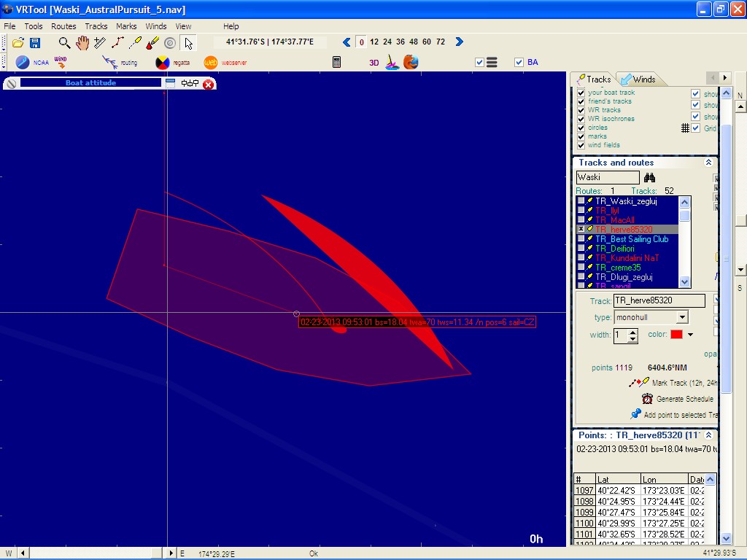The height and width of the screenshot is (560, 747).
Task: Uncheck the wind fields checkbox
Action: tap(581, 145)
